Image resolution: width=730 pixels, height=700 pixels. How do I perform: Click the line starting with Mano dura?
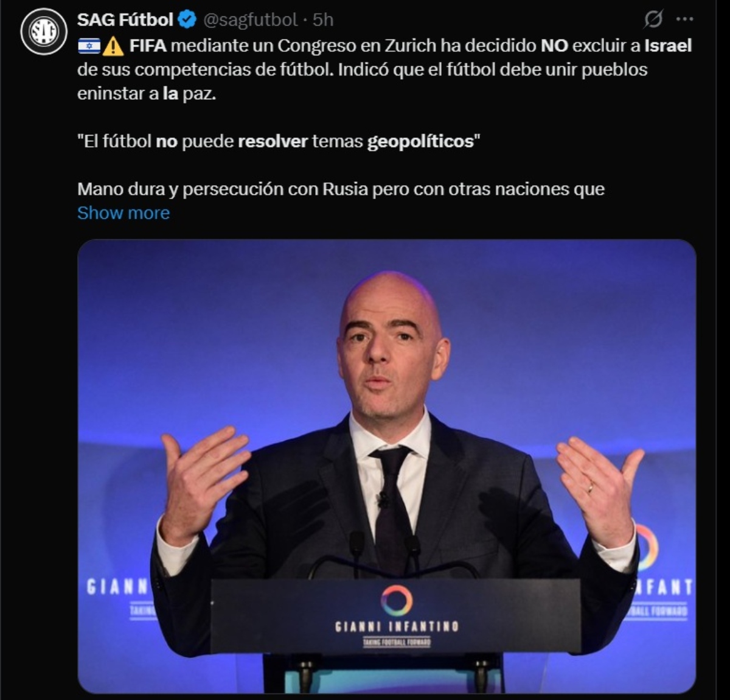point(341,189)
